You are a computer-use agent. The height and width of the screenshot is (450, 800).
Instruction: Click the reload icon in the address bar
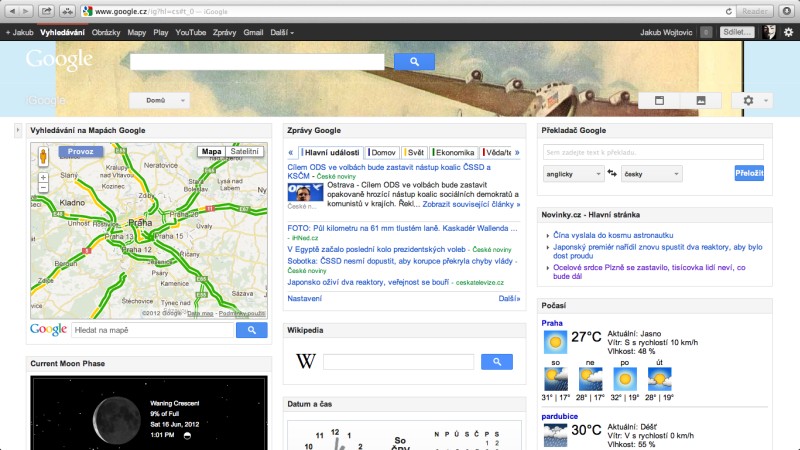(729, 11)
